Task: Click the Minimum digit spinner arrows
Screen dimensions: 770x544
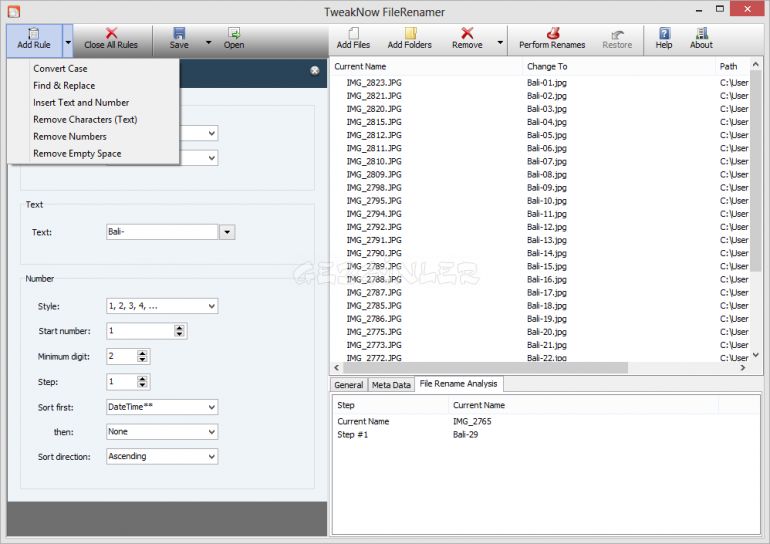Action: (142, 356)
